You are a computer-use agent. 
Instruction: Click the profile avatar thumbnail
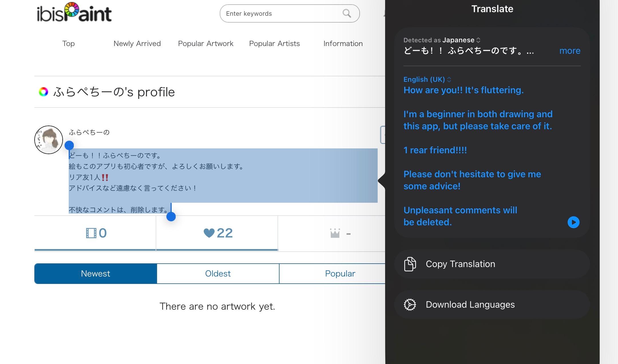pyautogui.click(x=49, y=140)
